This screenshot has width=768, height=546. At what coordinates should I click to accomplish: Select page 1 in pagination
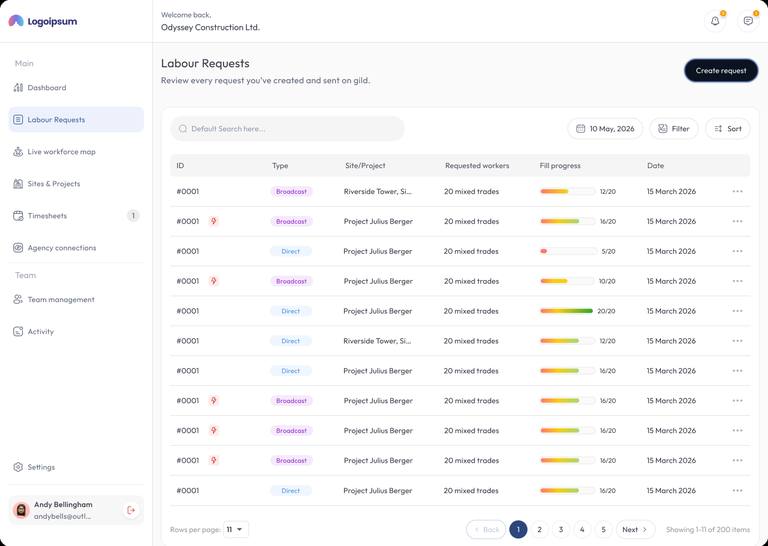pyautogui.click(x=518, y=529)
